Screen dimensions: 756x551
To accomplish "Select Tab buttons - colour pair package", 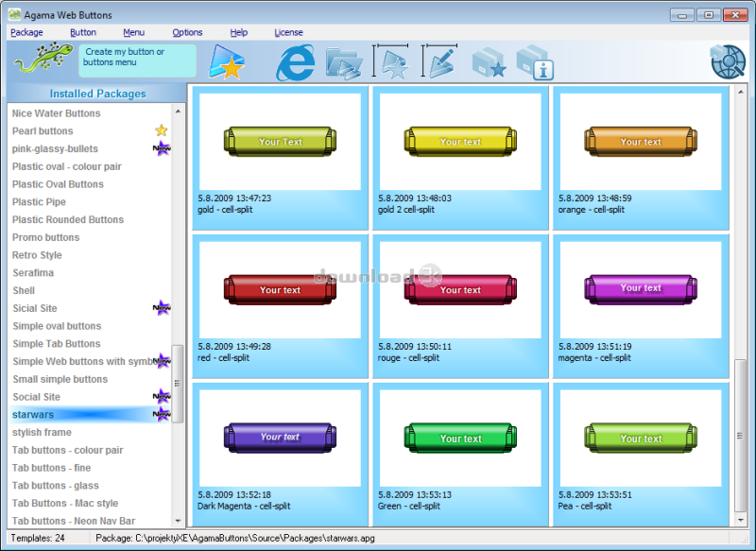I will click(90, 450).
